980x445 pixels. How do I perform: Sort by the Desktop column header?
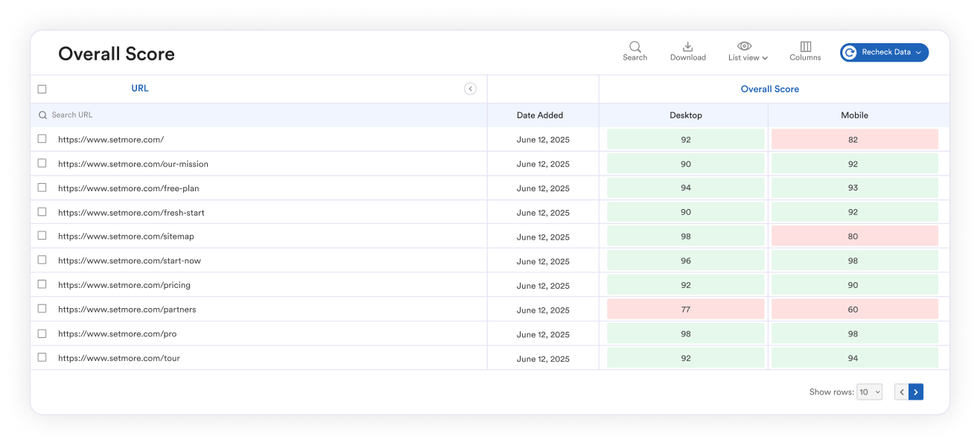pos(685,115)
